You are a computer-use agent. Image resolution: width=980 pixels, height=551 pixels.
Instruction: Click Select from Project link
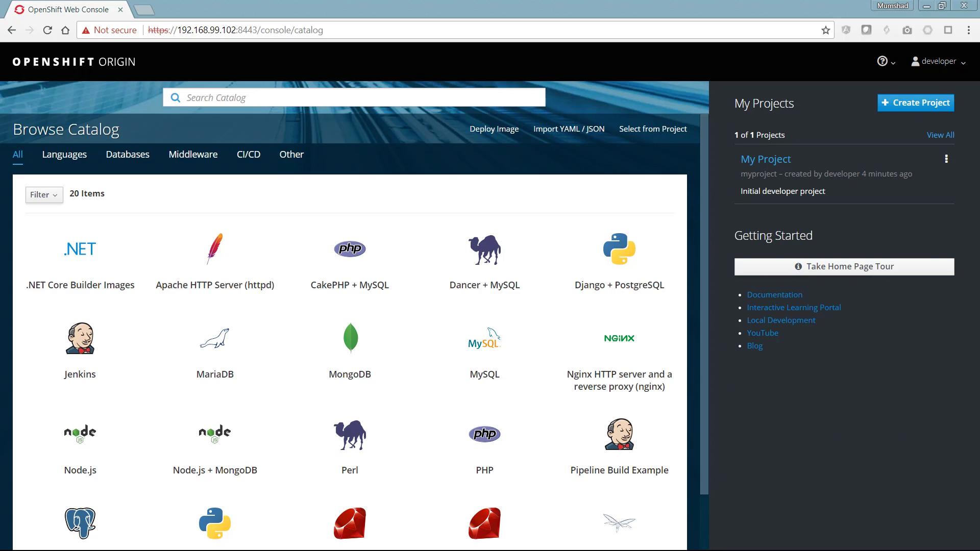coord(653,129)
